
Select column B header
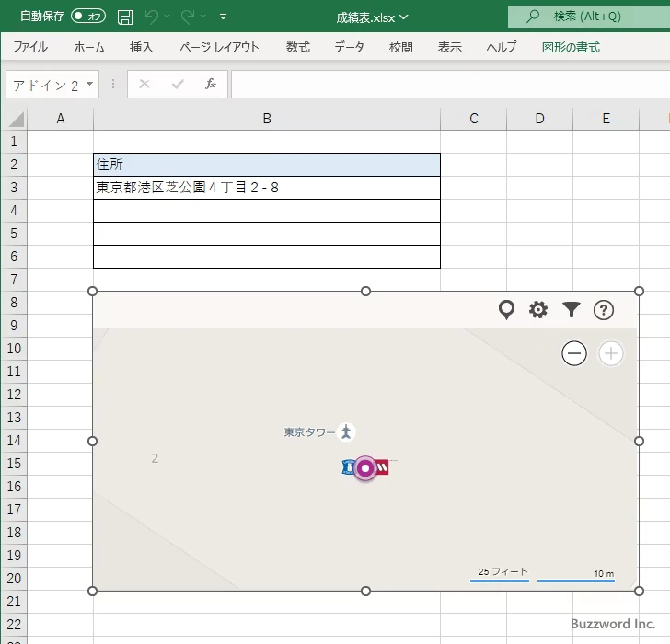pos(267,119)
